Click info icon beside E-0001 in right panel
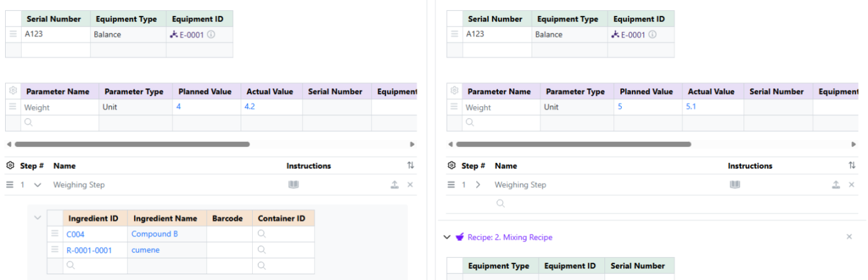 coord(652,35)
